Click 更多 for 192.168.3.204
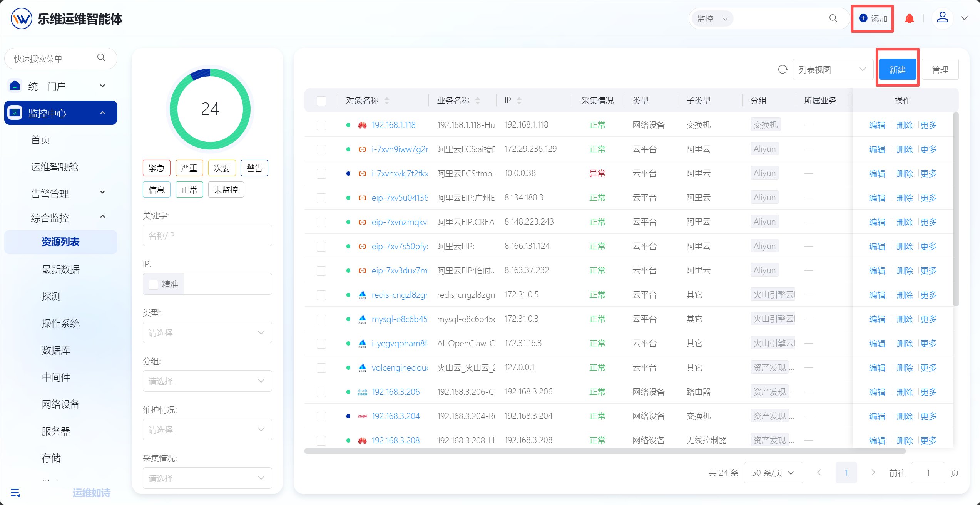This screenshot has height=505, width=980. click(x=928, y=416)
